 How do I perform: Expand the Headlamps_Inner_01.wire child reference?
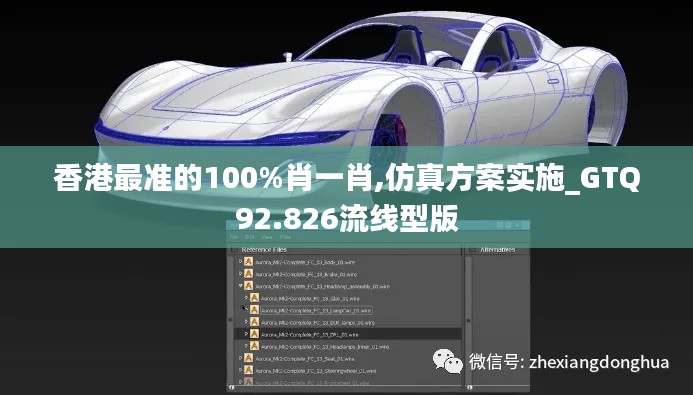(x=246, y=346)
